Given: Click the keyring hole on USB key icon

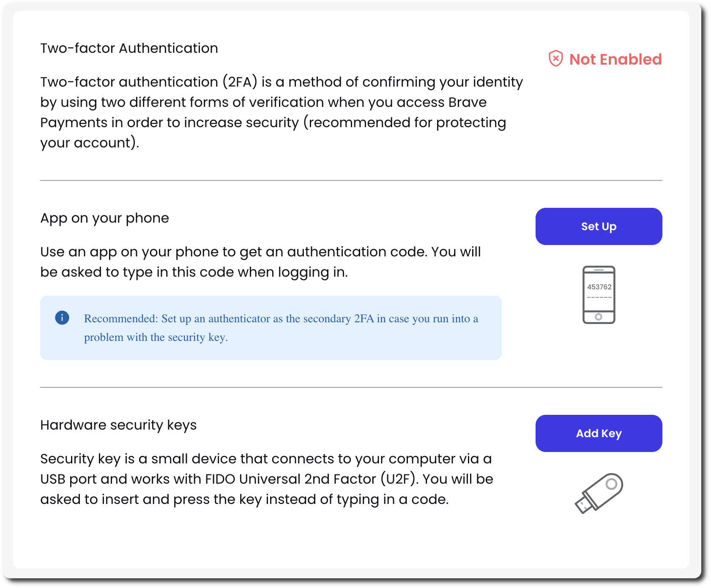Looking at the screenshot, I should (611, 484).
